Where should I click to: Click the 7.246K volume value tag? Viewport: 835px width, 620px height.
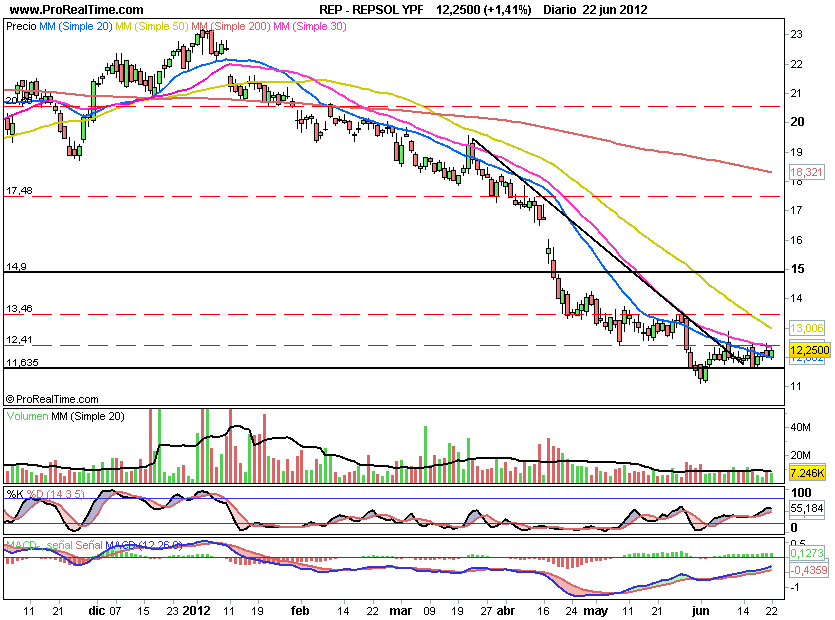807,472
